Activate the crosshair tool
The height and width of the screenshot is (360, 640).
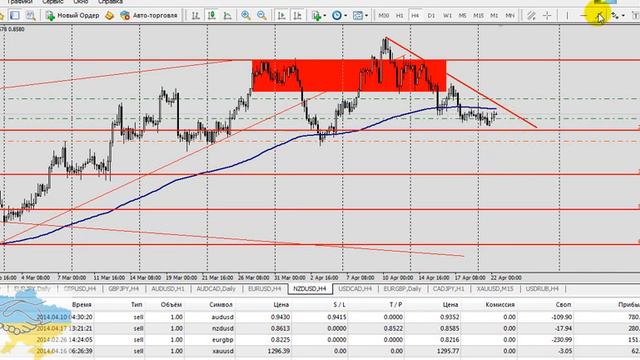coord(547,16)
